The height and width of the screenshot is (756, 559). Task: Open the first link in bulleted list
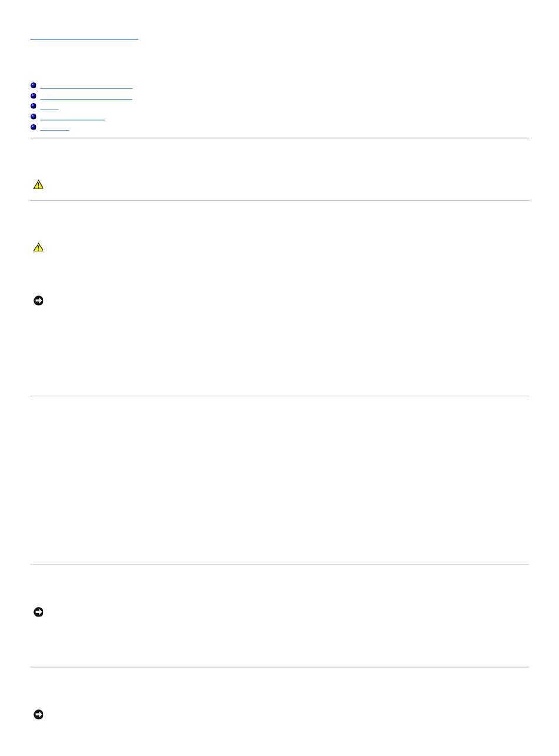coord(86,86)
